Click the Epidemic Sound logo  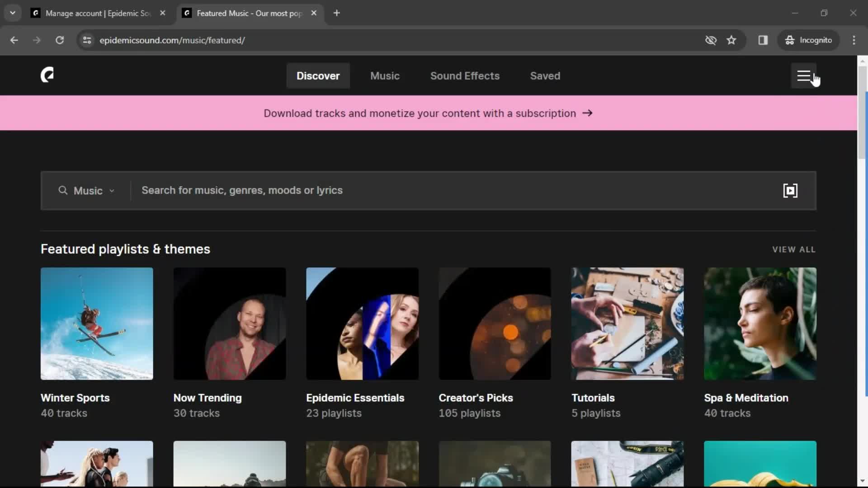tap(47, 75)
